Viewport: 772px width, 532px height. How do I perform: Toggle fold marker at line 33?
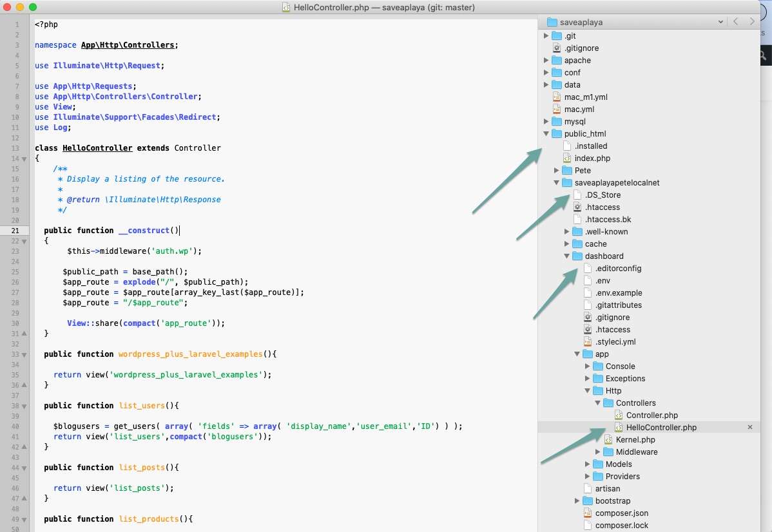[24, 354]
